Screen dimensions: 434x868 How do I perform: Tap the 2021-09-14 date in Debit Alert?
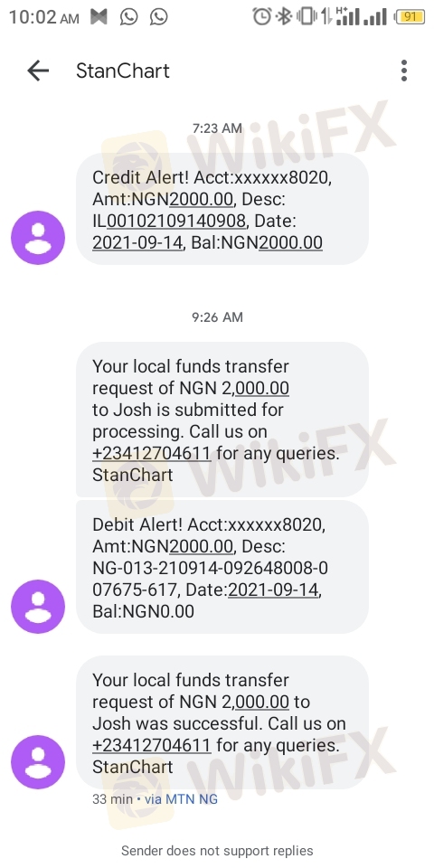click(273, 590)
